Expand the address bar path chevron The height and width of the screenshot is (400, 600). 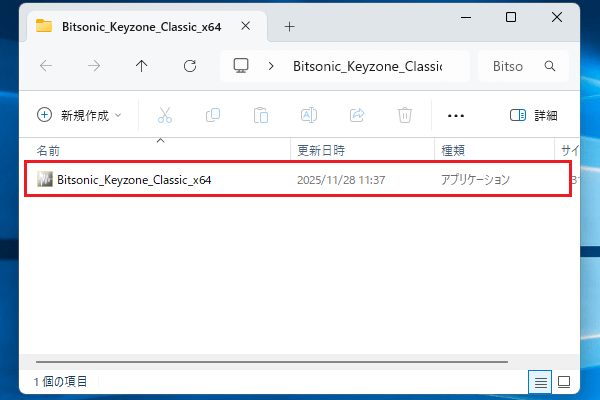pos(271,66)
